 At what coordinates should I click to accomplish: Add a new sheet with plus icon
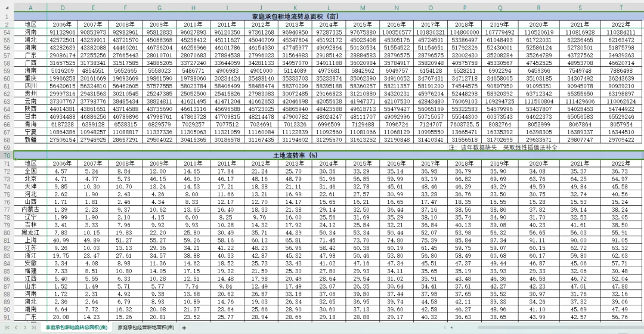click(184, 328)
